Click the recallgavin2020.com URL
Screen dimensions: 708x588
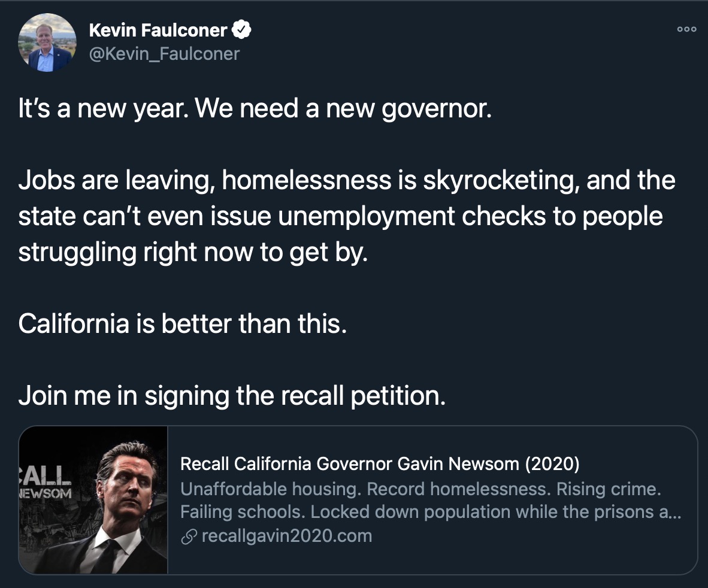click(x=287, y=536)
